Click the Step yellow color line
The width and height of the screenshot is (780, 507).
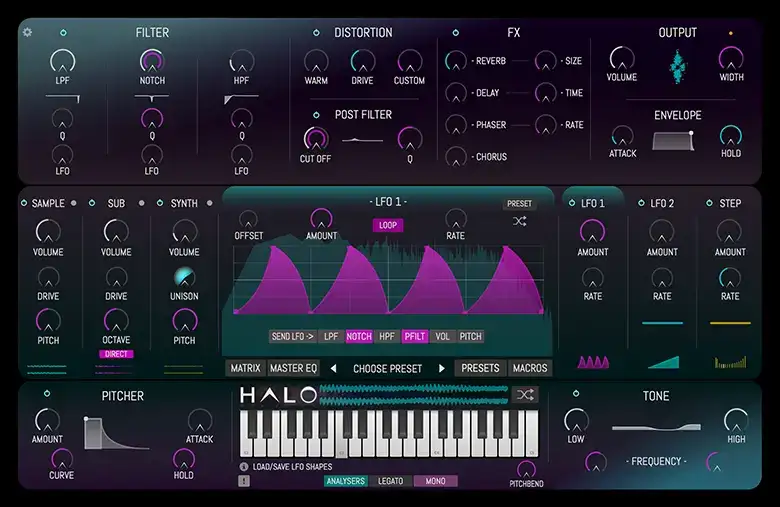(730, 323)
